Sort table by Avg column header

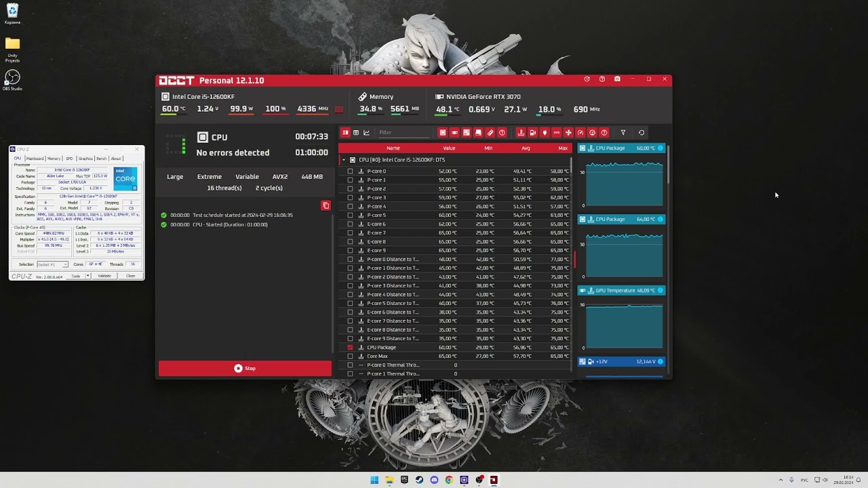pyautogui.click(x=526, y=148)
